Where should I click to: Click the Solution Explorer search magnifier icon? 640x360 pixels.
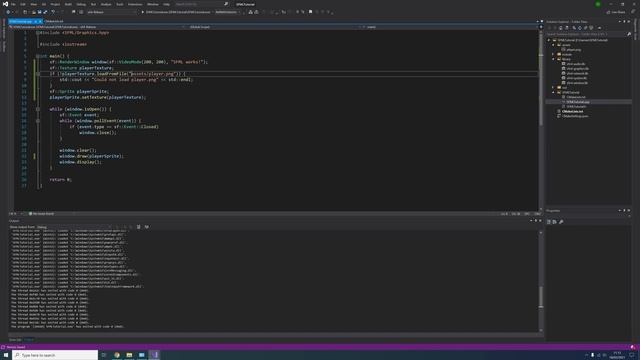click(629, 34)
